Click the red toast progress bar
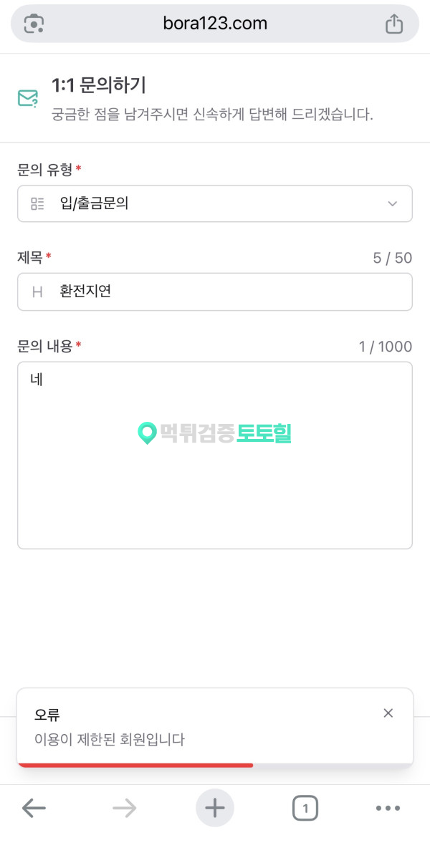430x868 pixels. 135,765
